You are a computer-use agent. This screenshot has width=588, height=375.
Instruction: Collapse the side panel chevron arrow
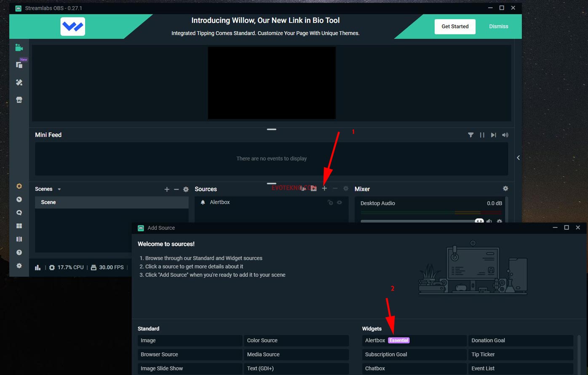518,158
